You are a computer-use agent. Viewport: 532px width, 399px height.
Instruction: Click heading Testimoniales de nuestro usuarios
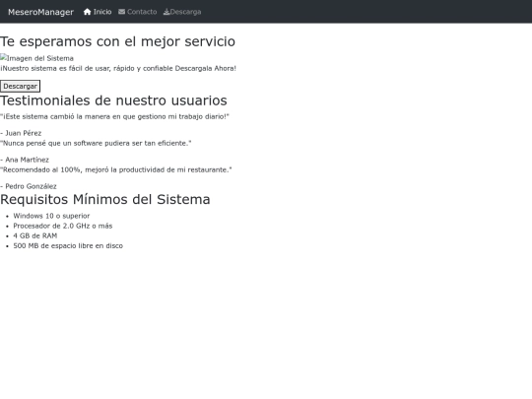113,100
